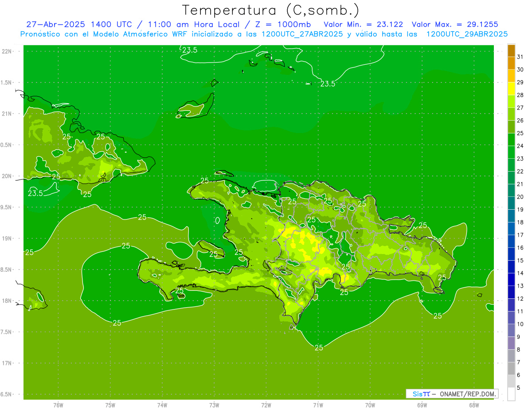Click the yellow swatch between 28 and 29
532x411 pixels.
(511, 89)
